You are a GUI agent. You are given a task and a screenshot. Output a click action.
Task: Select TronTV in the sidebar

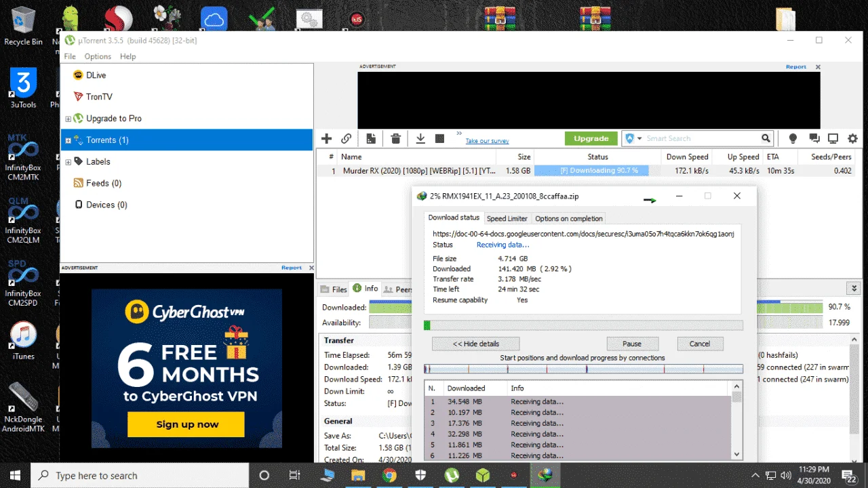click(99, 97)
